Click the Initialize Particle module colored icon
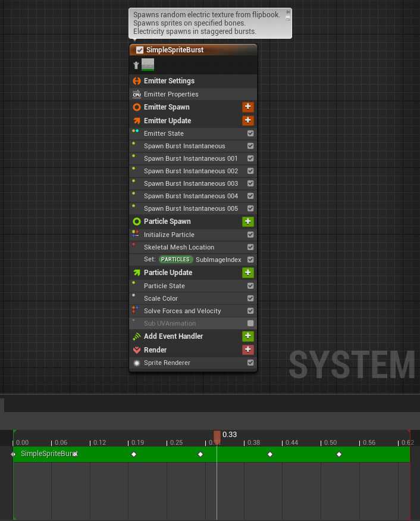 pyautogui.click(x=135, y=233)
